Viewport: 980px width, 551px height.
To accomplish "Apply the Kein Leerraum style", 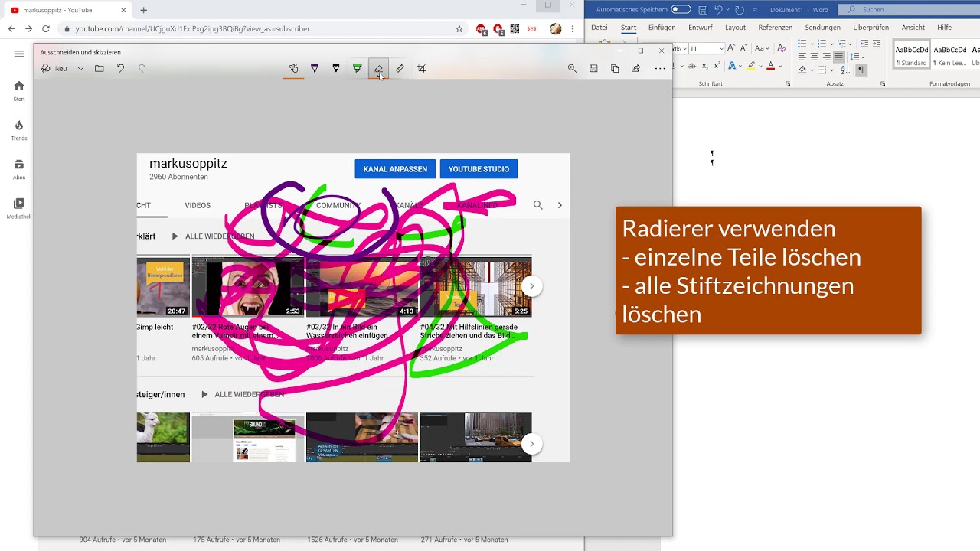I will point(950,54).
